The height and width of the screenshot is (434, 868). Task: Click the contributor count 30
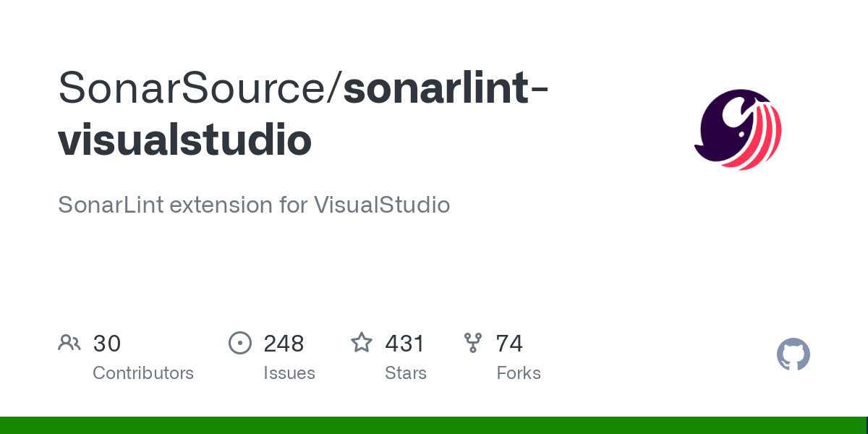point(107,344)
